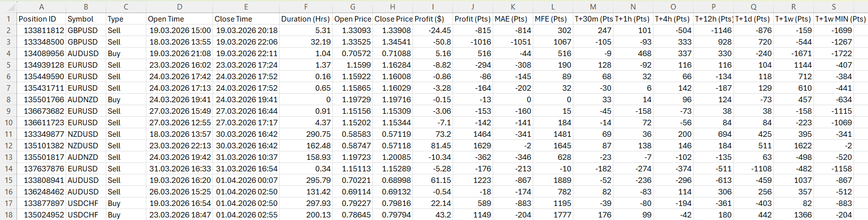868x220 pixels.
Task: Select the row 18 header
Action: coord(8,214)
